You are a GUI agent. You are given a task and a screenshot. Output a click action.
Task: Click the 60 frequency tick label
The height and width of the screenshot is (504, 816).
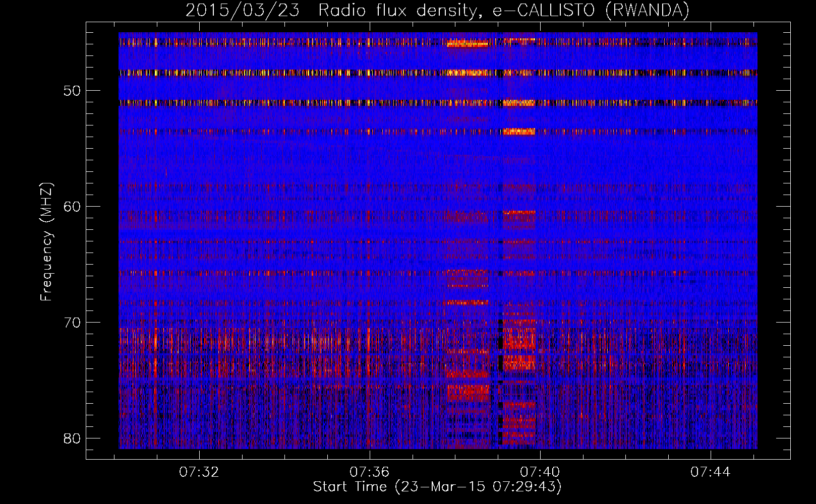(73, 207)
